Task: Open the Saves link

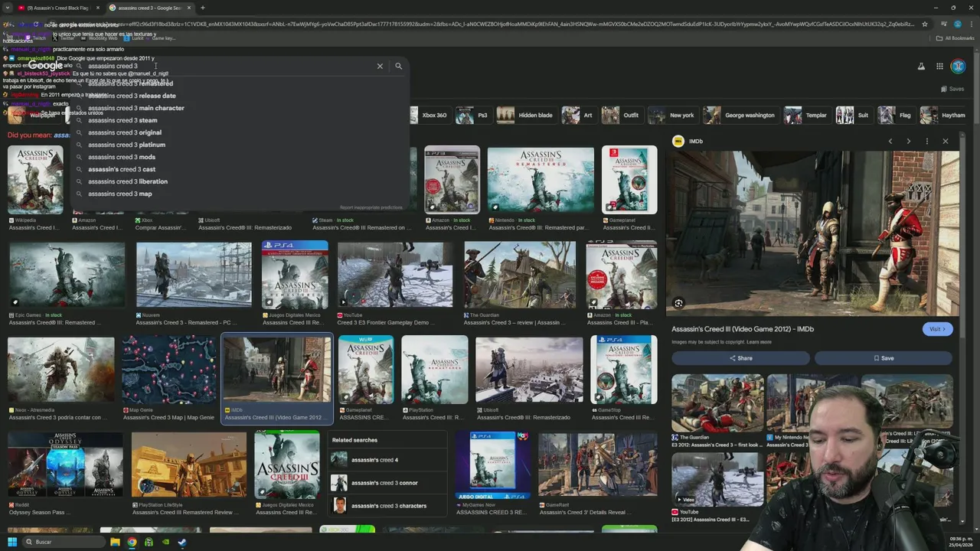Action: pyautogui.click(x=952, y=89)
